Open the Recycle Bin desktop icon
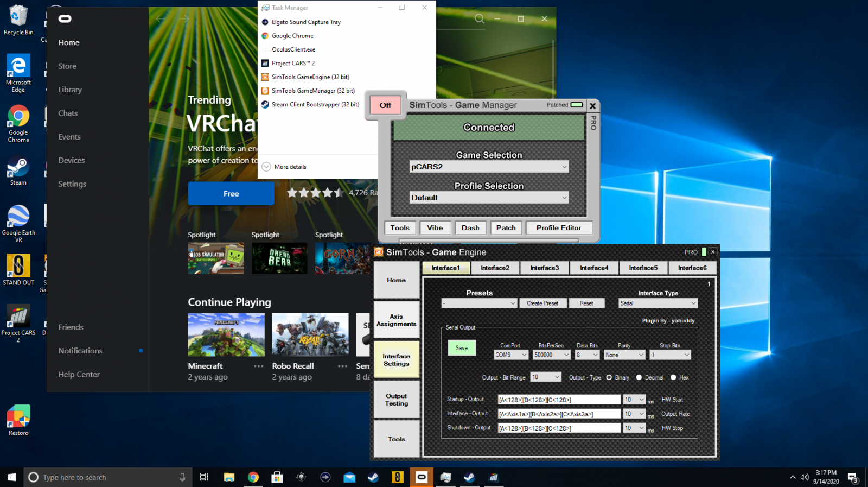The height and width of the screenshot is (487, 868). click(x=18, y=21)
